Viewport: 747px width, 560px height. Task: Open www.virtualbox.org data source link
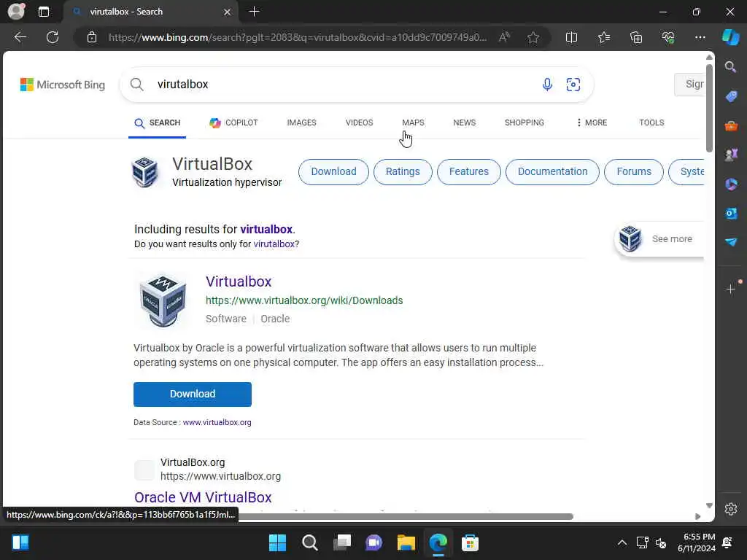coord(217,422)
